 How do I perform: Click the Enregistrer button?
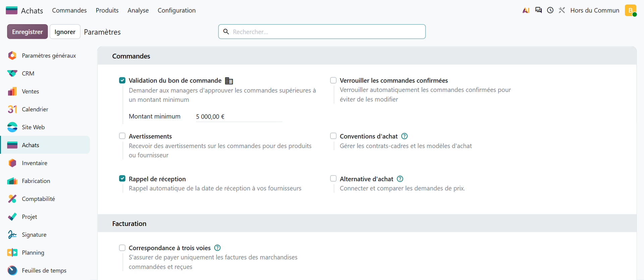tap(28, 32)
